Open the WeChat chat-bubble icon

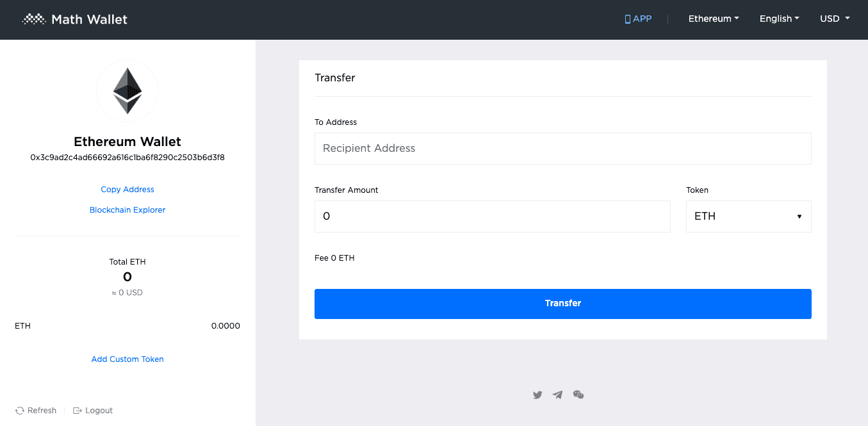click(x=578, y=395)
